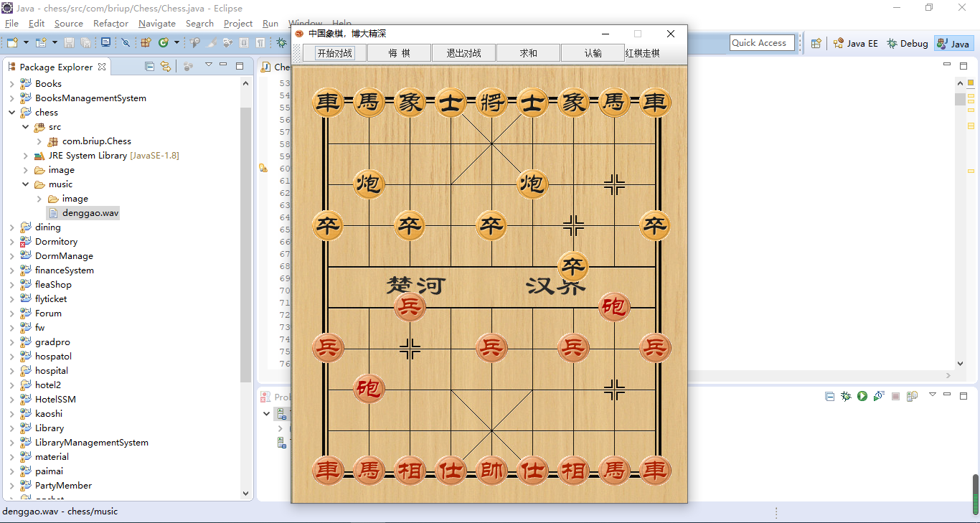Click the editor vertical scrollbar thumb
Screen dimensions: 980x523
coord(960,99)
